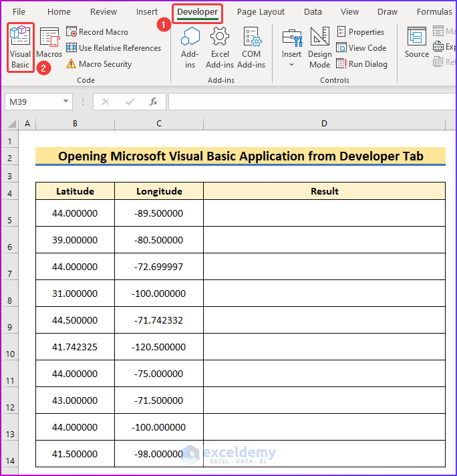Switch to the File tab

(19, 12)
